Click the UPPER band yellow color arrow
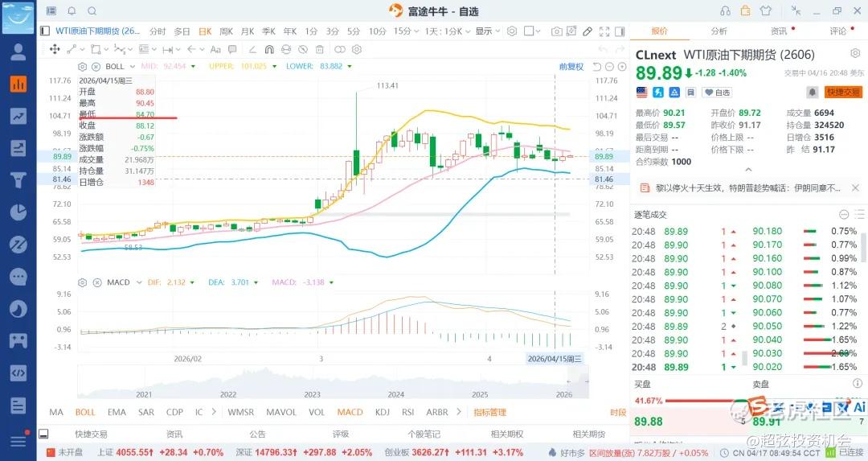Screen dimensions: 868x461 tap(274, 67)
